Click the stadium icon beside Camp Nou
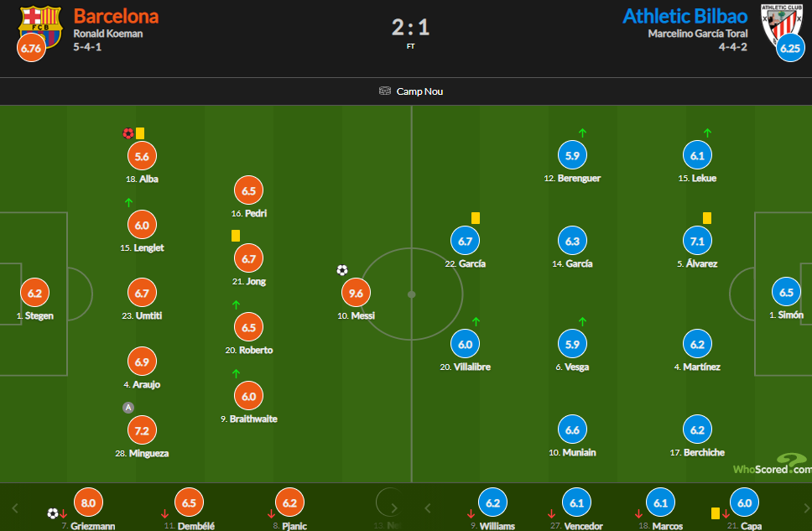This screenshot has height=531, width=812. coord(385,91)
